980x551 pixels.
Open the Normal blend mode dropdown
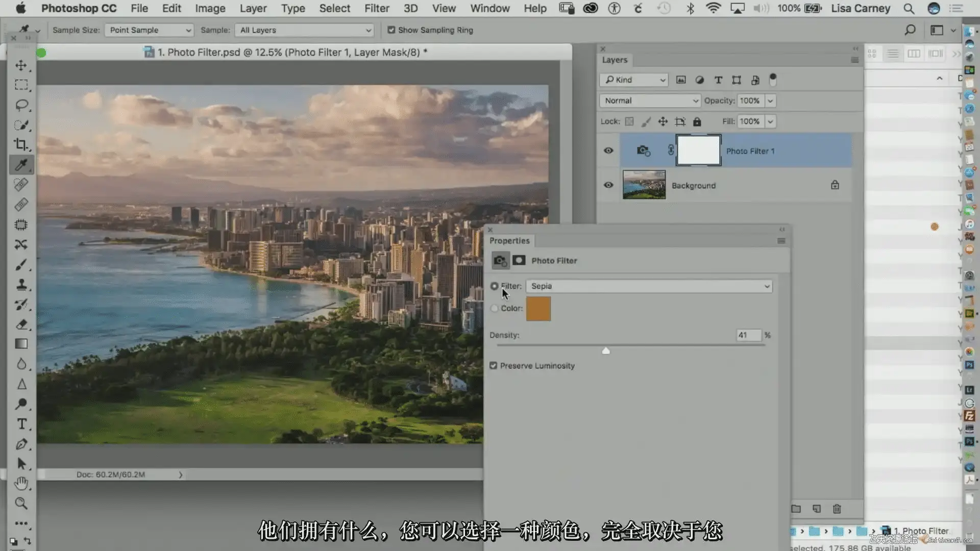(x=650, y=101)
